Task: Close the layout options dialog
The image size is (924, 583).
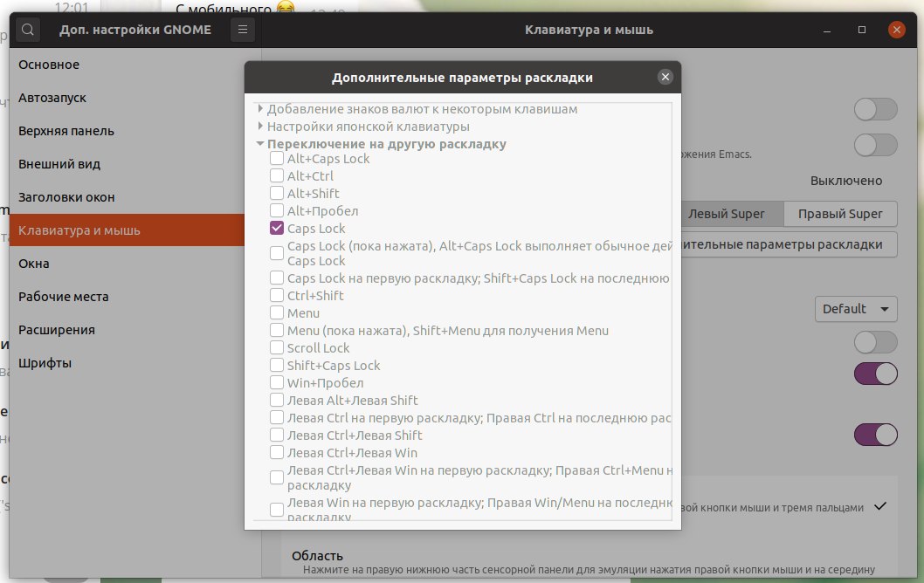Action: pos(665,77)
